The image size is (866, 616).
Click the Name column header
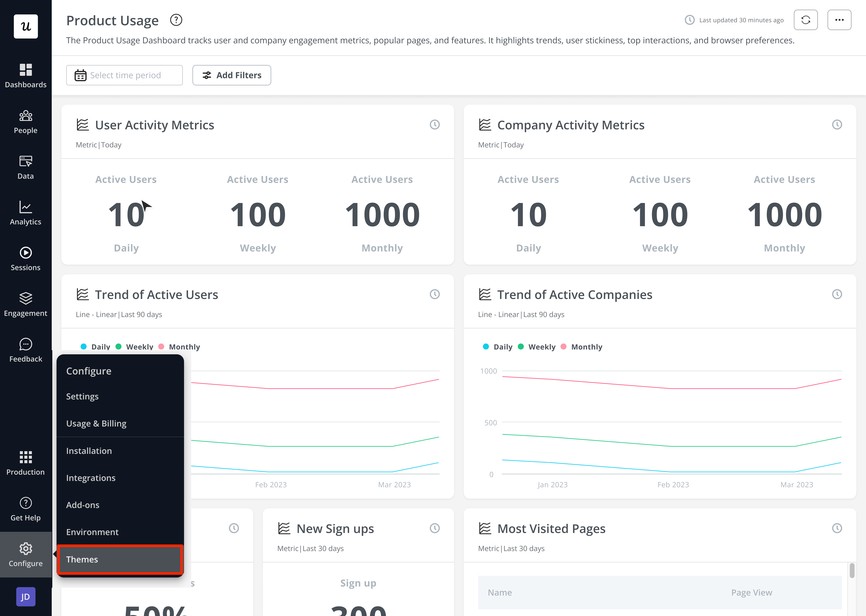click(x=500, y=593)
